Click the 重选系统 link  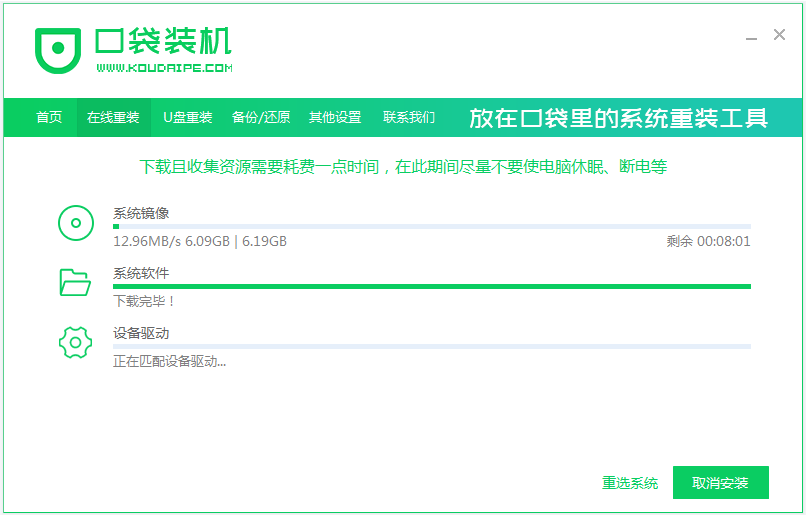coord(630,483)
